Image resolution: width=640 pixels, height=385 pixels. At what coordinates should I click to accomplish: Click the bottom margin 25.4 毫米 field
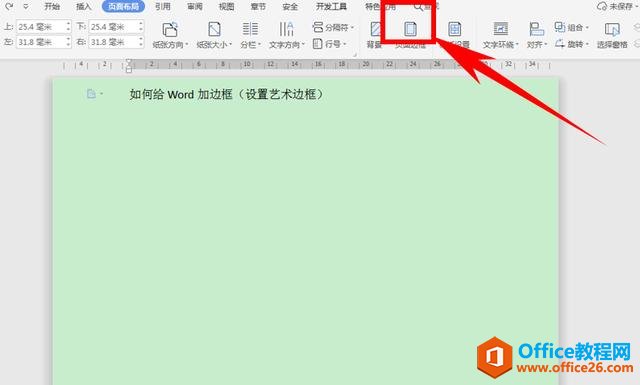click(x=113, y=27)
